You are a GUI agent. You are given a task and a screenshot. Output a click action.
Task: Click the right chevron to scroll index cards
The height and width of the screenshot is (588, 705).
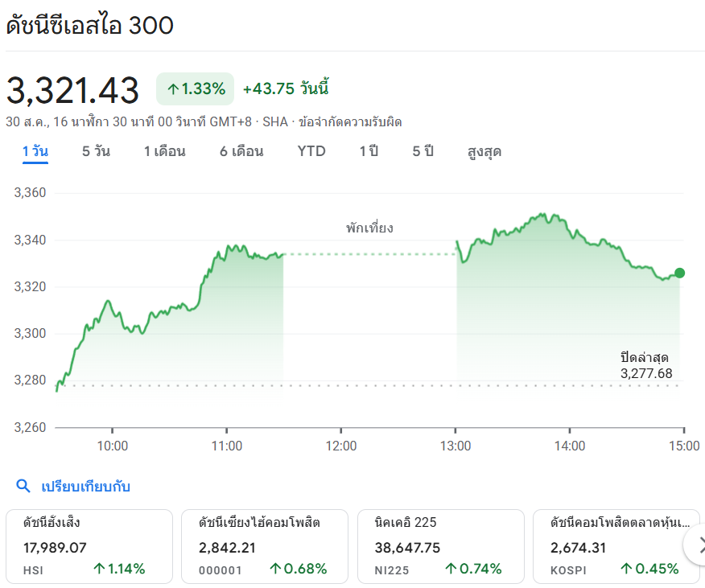click(x=697, y=544)
